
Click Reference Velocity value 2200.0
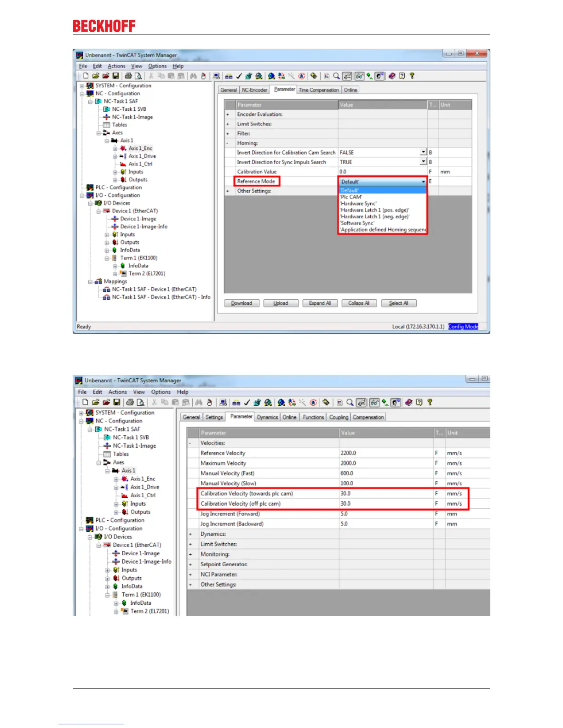(x=386, y=453)
